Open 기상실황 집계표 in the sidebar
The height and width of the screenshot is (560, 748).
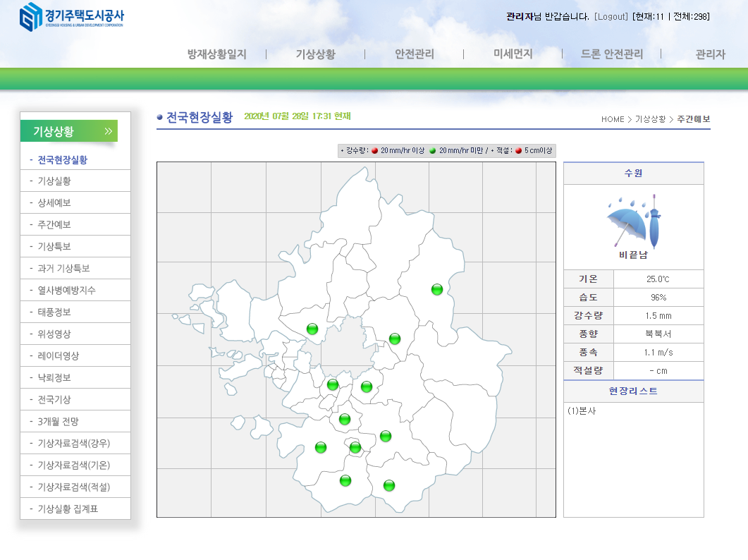point(68,509)
